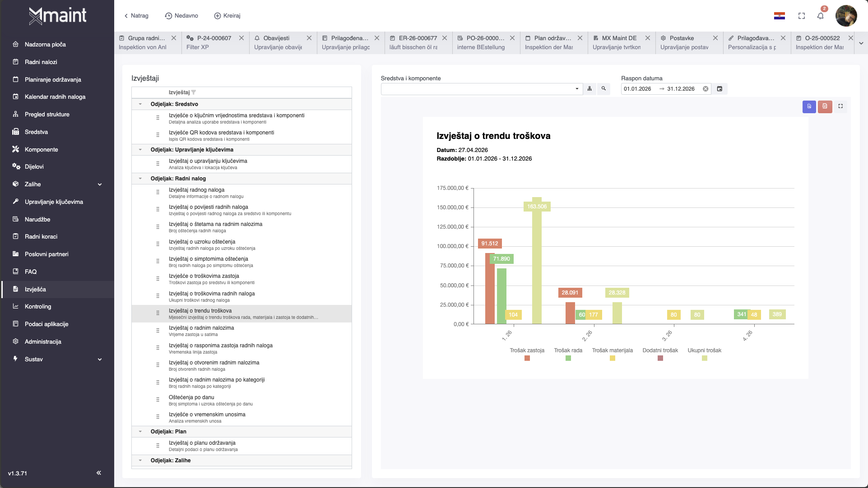Toggle Ukupni trošak legend series
Image resolution: width=868 pixels, height=488 pixels.
[704, 350]
